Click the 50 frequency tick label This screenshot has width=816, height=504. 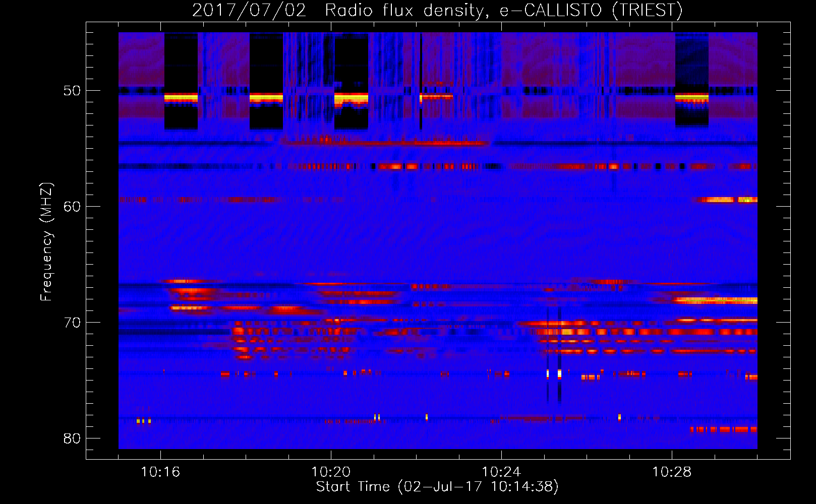pos(72,91)
